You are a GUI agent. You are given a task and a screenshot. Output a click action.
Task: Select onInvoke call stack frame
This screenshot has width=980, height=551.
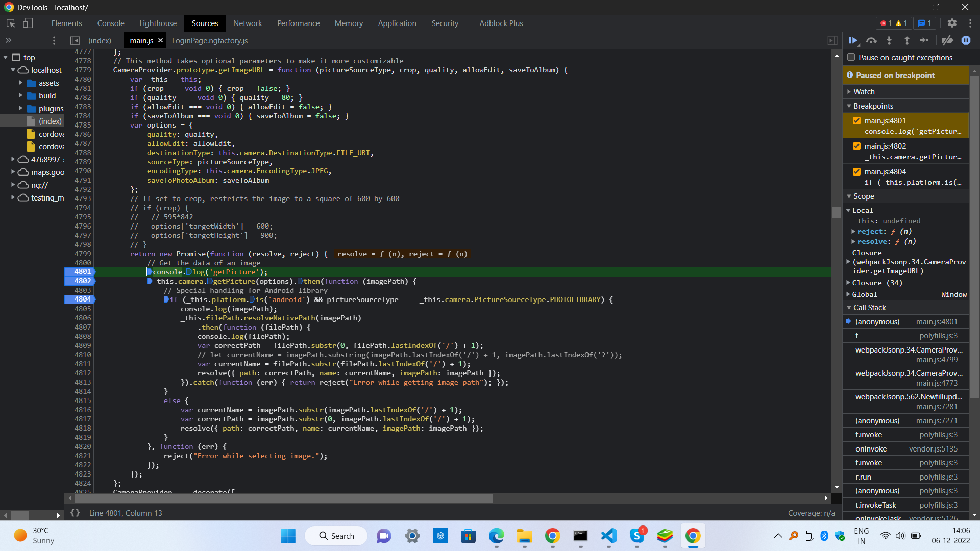click(x=871, y=449)
